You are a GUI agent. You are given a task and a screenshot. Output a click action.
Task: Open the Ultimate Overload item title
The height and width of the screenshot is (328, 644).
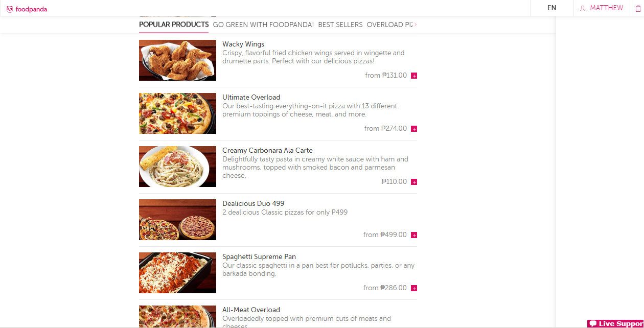(x=251, y=98)
